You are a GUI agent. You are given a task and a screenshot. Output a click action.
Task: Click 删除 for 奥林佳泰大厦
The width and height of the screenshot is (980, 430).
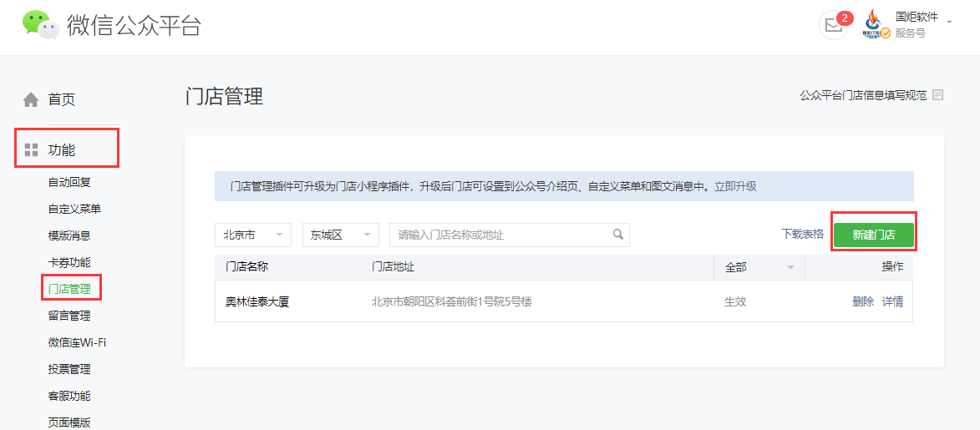coord(863,302)
